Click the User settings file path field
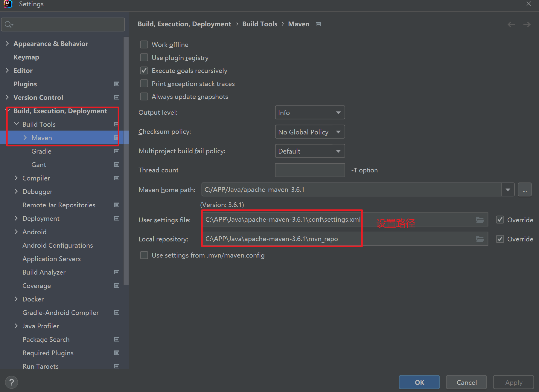This screenshot has height=392, width=539. click(x=345, y=220)
